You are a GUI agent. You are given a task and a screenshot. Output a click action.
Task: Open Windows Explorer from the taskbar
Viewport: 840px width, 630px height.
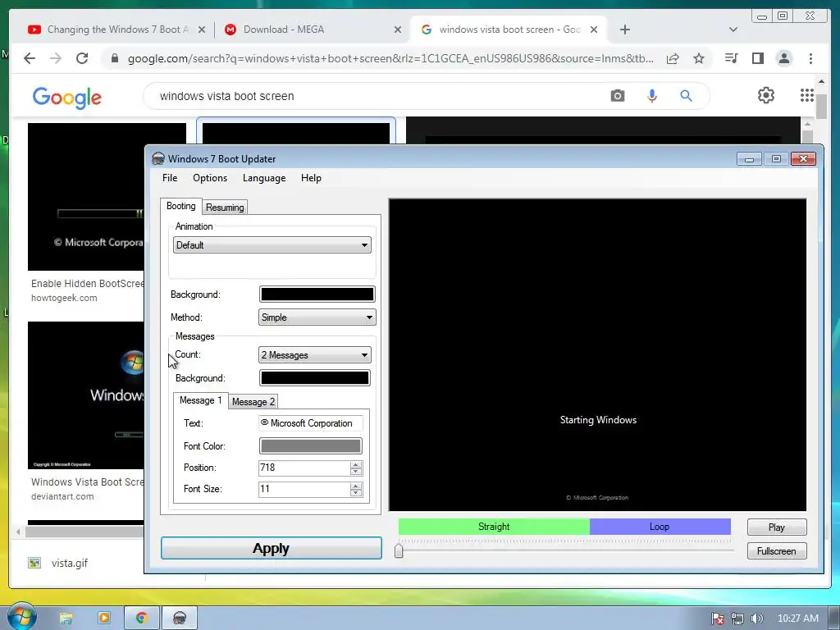[66, 619]
